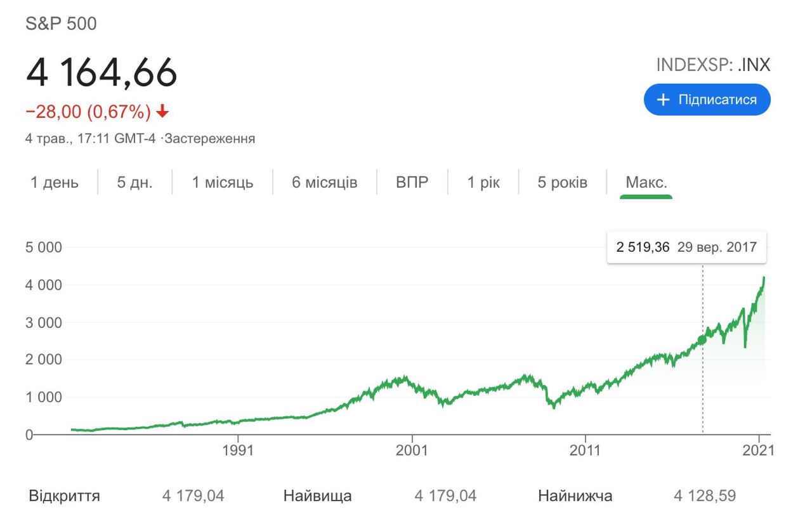
Task: Switch chart to 1 рік
Action: tap(483, 183)
